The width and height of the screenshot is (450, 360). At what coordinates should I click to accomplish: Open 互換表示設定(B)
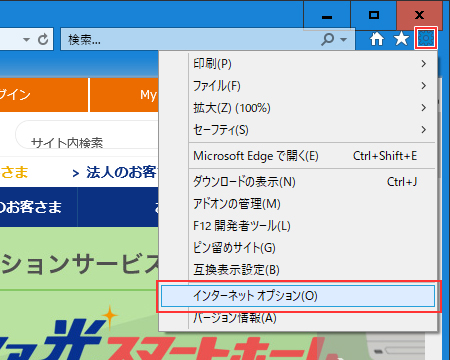313,270
